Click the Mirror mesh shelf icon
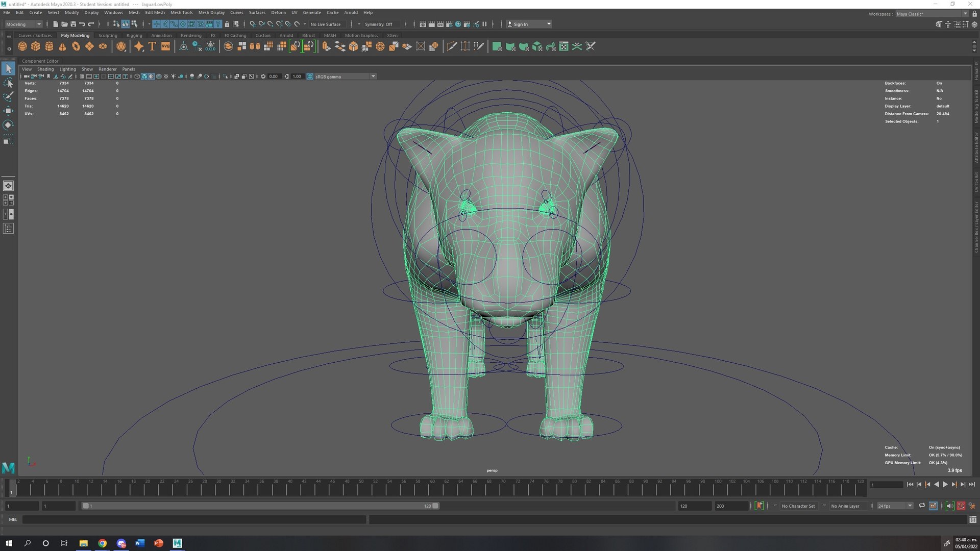 [x=255, y=46]
